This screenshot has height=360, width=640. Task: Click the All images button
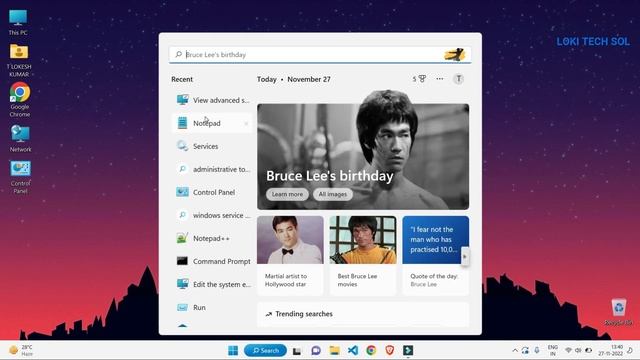point(333,194)
